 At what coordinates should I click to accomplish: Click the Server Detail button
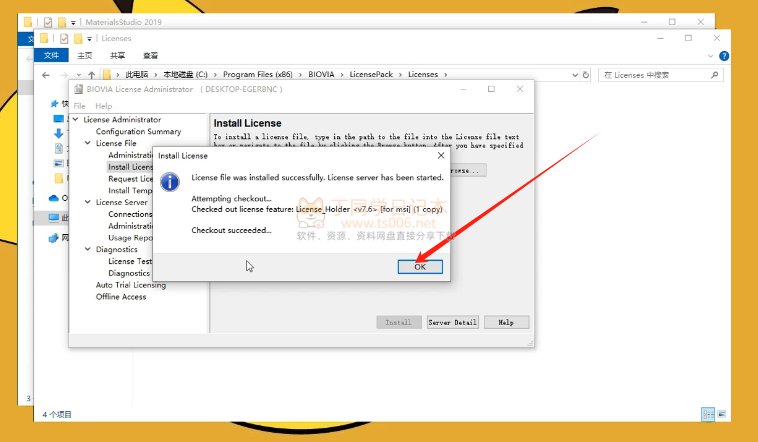(452, 322)
